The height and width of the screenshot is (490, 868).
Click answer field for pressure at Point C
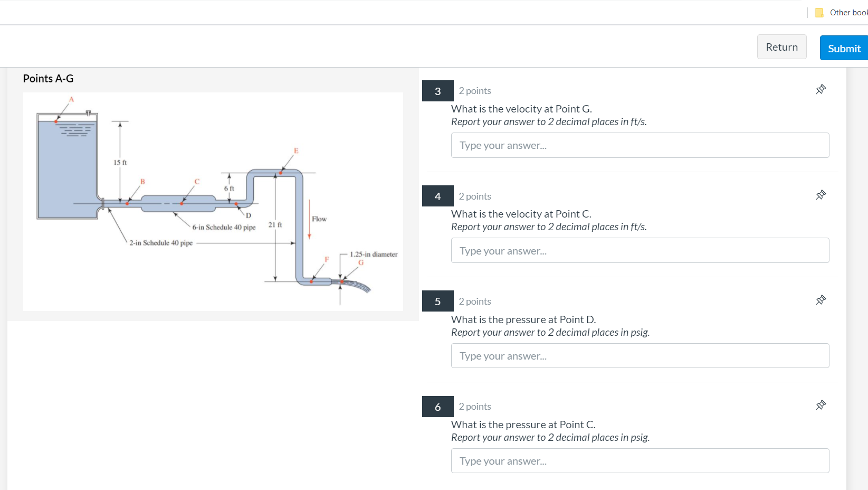[x=640, y=460]
